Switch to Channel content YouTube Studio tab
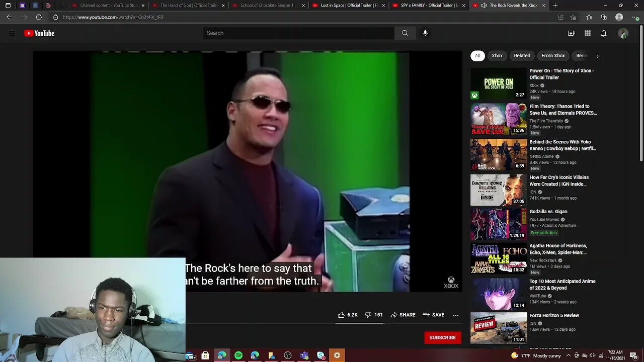This screenshot has height=362, width=644. pyautogui.click(x=108, y=6)
